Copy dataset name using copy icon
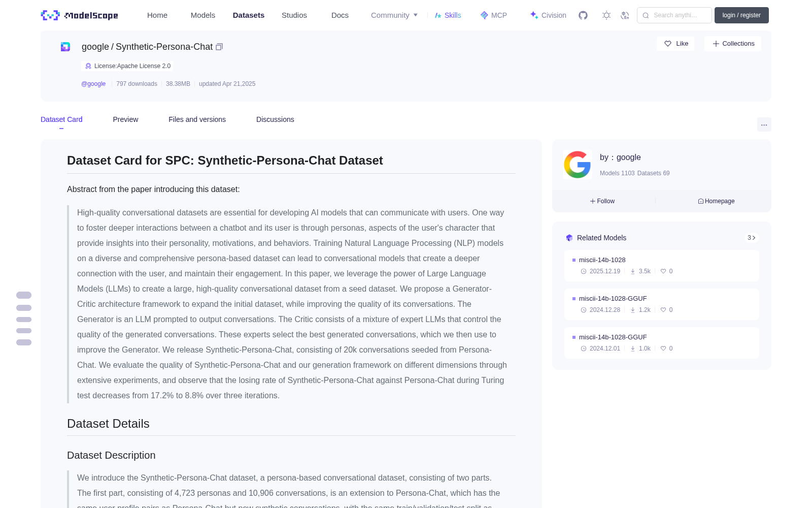Screen dimensions: 812x508 (219, 47)
